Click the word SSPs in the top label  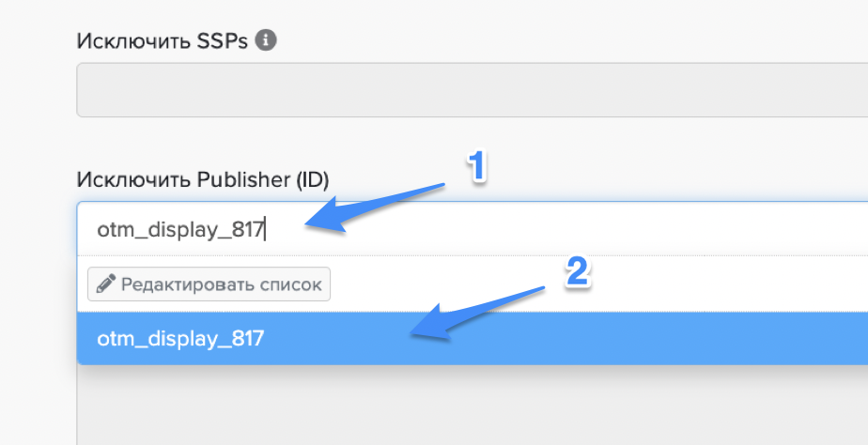point(224,41)
